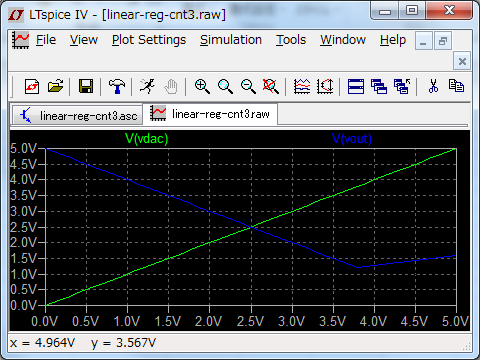Image resolution: width=480 pixels, height=360 pixels.
Task: Click the V(vdac) trace label
Action: coord(147,138)
